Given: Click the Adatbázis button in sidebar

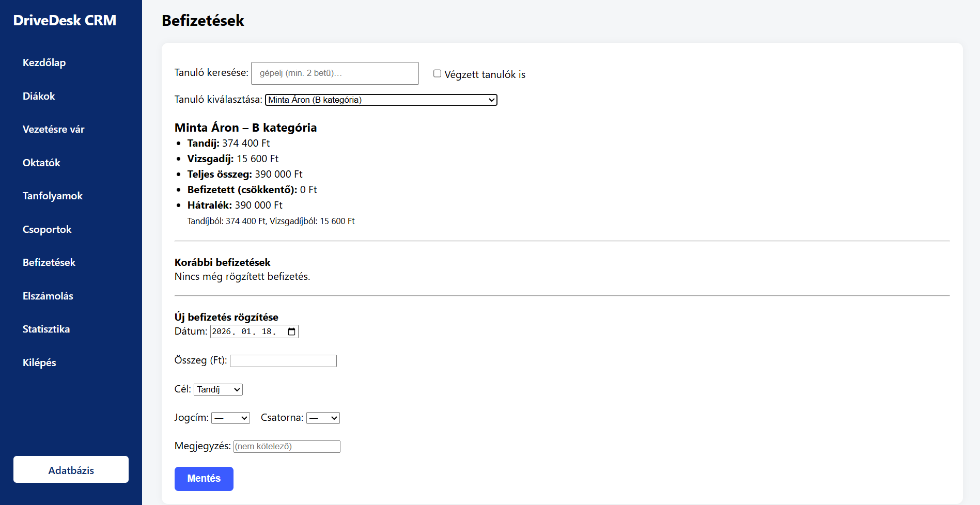Looking at the screenshot, I should (x=71, y=469).
